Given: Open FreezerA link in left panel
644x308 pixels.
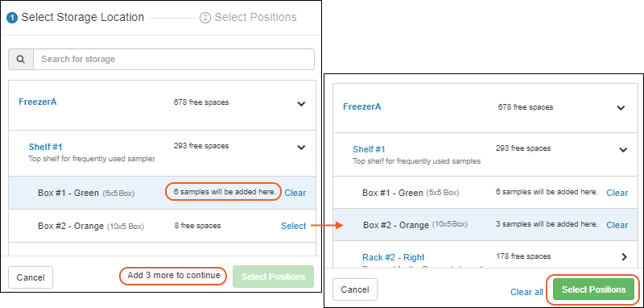Looking at the screenshot, I should point(38,102).
